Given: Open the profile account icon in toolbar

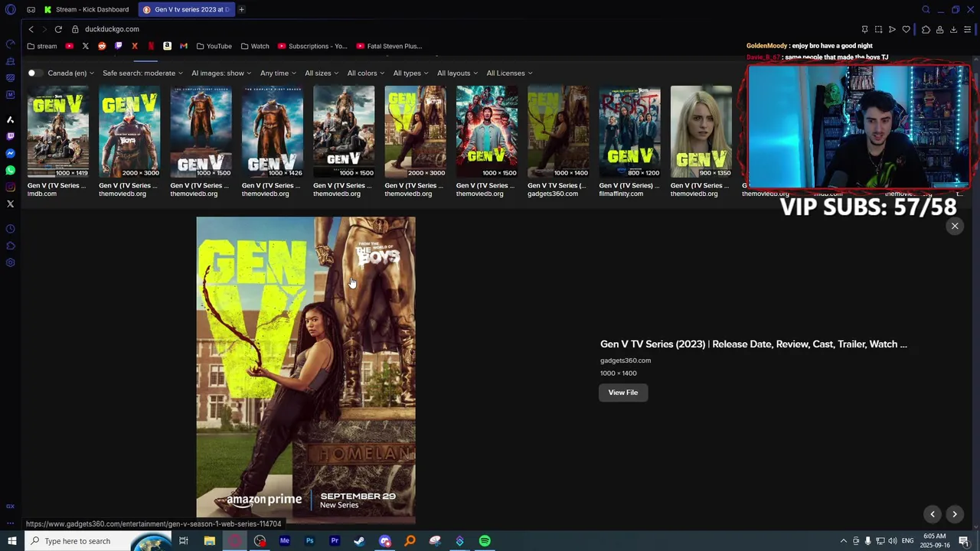Looking at the screenshot, I should coord(939,29).
